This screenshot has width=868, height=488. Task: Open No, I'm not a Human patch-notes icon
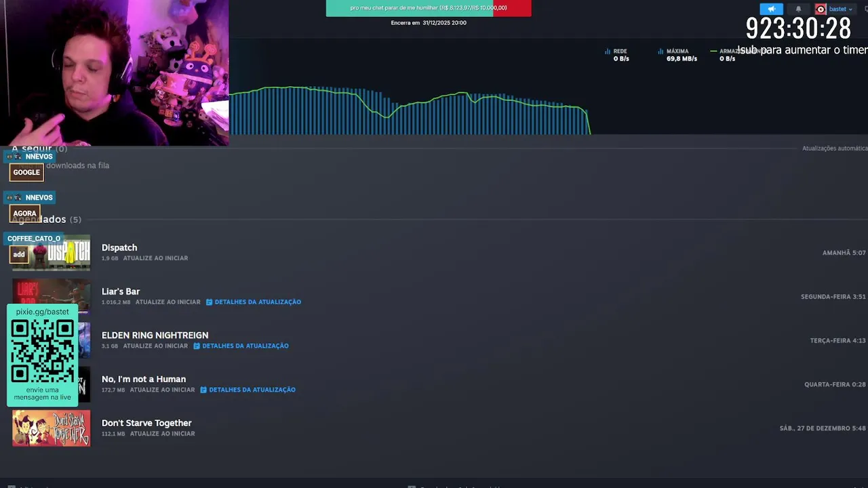203,390
